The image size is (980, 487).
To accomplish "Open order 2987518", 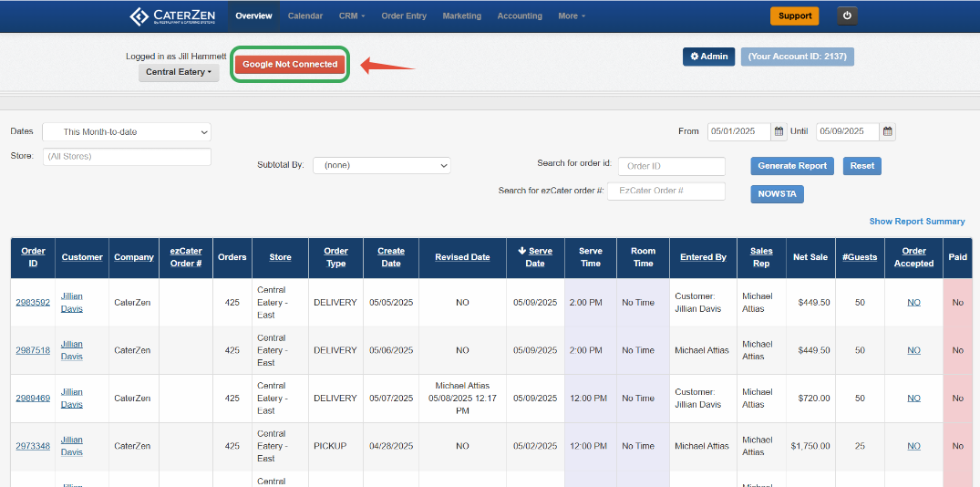I will [33, 350].
